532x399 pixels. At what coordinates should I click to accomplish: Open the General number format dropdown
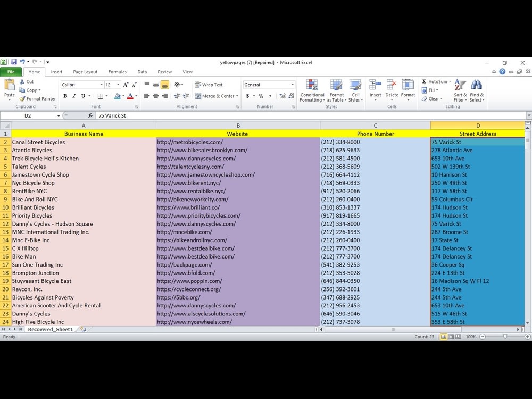click(x=292, y=85)
